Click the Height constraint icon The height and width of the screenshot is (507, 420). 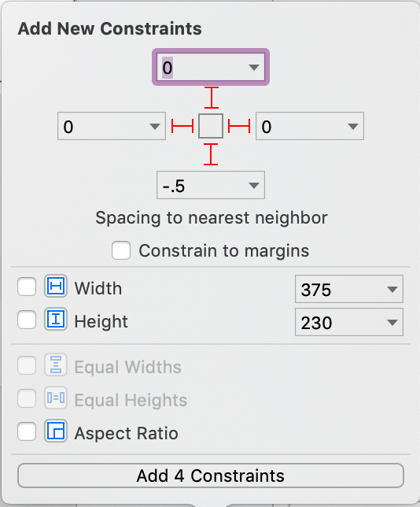(56, 319)
